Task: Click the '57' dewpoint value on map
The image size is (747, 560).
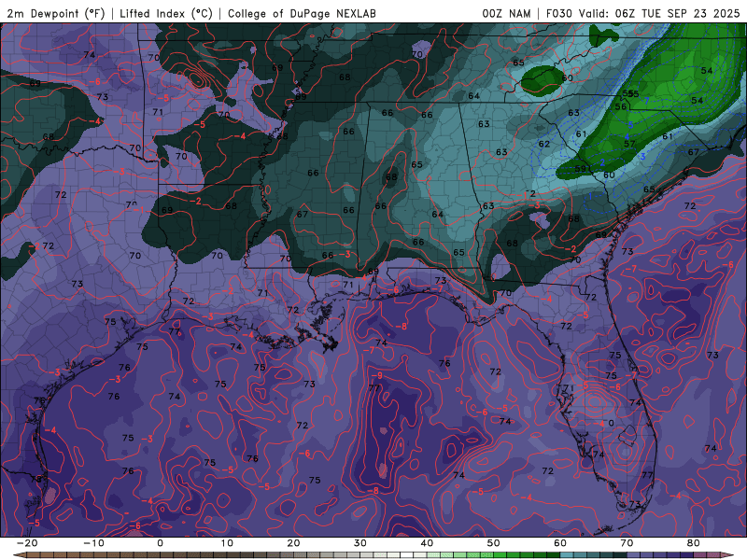Action: [x=629, y=144]
